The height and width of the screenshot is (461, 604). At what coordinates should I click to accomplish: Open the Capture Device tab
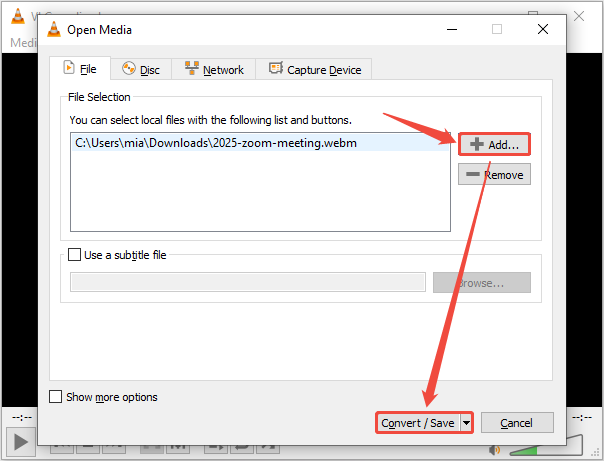point(314,70)
